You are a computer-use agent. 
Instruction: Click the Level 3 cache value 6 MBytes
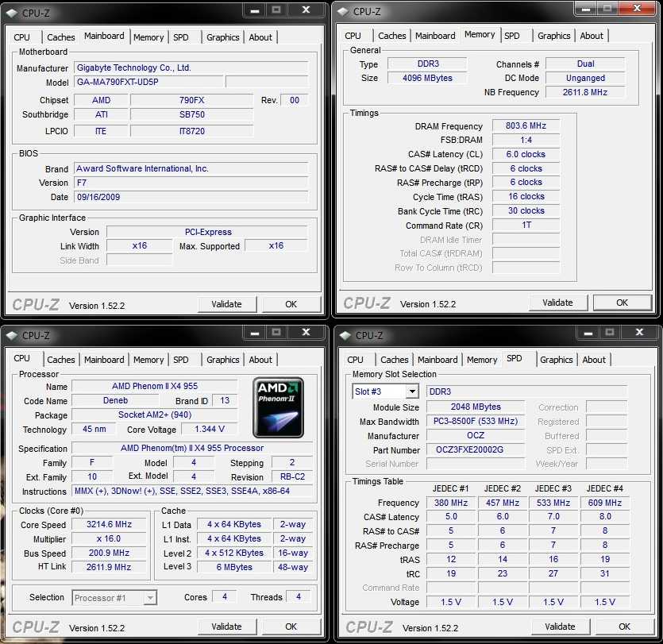point(234,567)
